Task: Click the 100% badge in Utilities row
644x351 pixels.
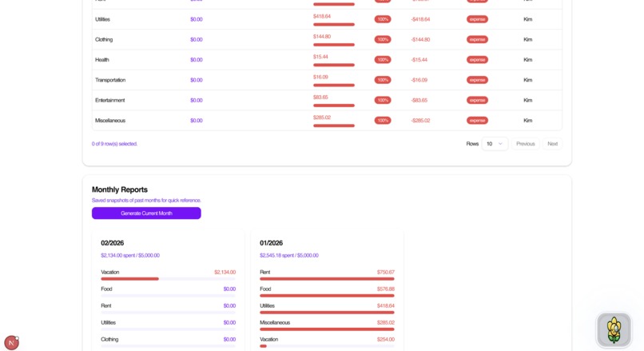Action: (x=383, y=19)
